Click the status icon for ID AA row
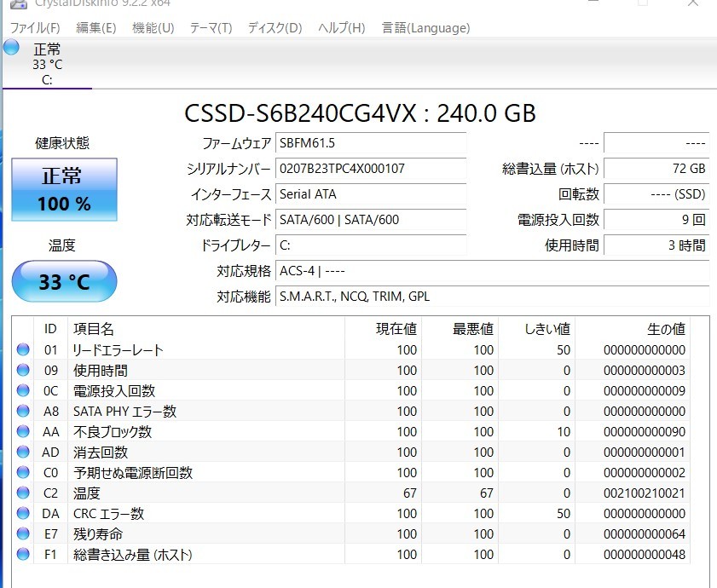 pos(23,431)
